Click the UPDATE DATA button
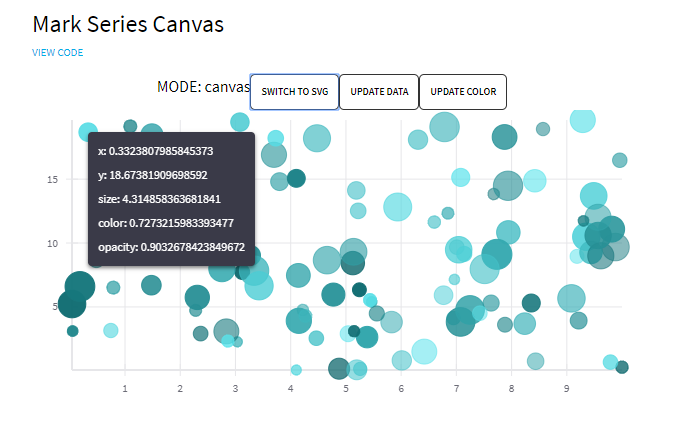 tap(378, 92)
